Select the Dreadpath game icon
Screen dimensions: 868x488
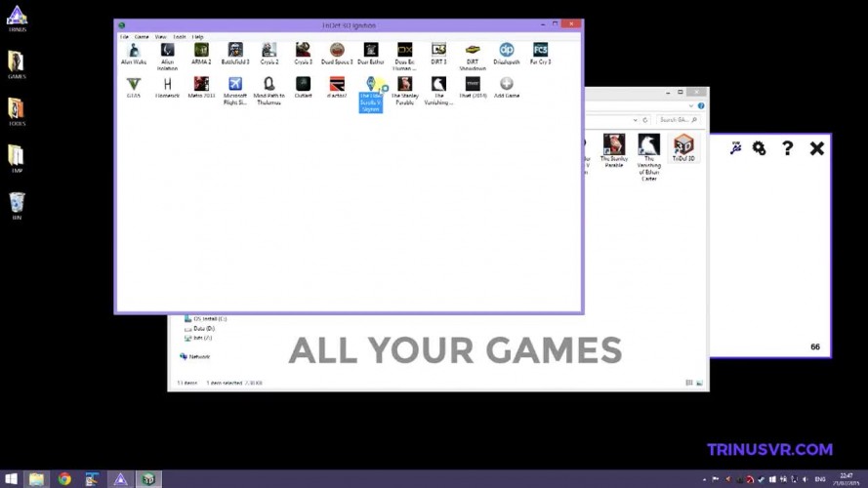[507, 54]
